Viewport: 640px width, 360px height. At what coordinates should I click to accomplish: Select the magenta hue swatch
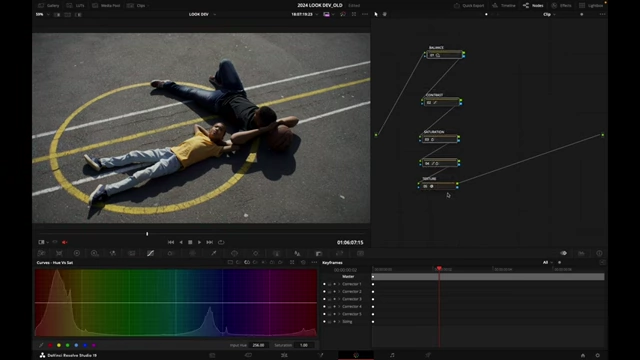click(x=94, y=345)
